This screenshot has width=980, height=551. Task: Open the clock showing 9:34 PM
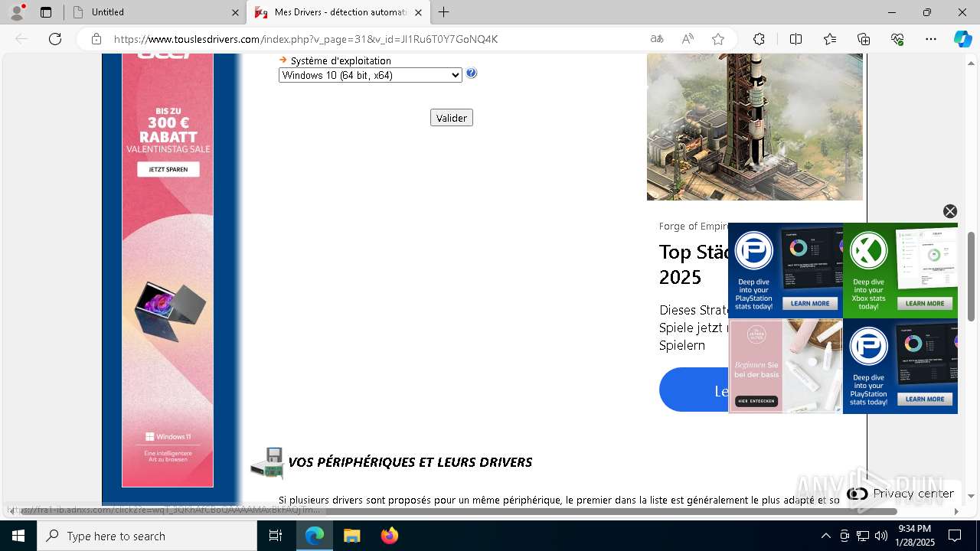coord(916,536)
